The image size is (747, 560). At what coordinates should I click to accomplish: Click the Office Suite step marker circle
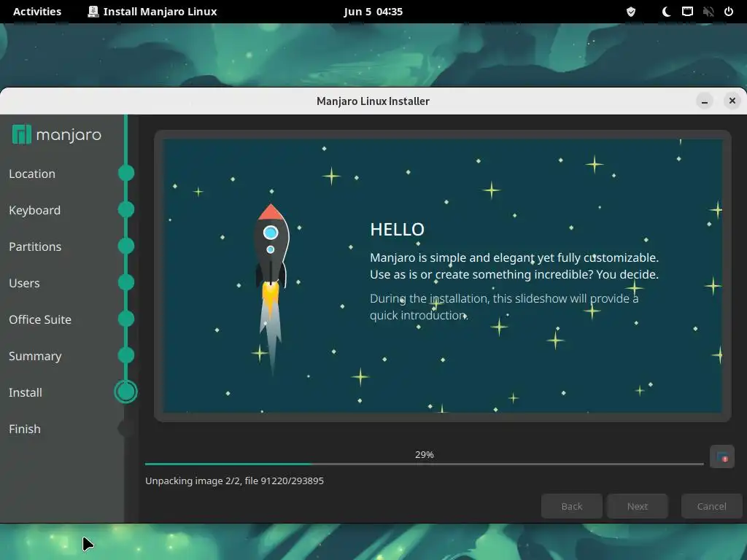pos(126,319)
